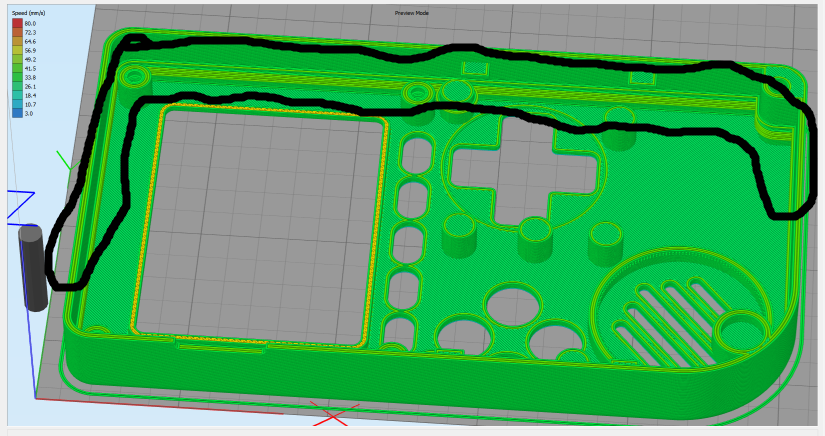825x436 pixels.
Task: Select the gray cylindrical toolhead marker
Action: 33,268
